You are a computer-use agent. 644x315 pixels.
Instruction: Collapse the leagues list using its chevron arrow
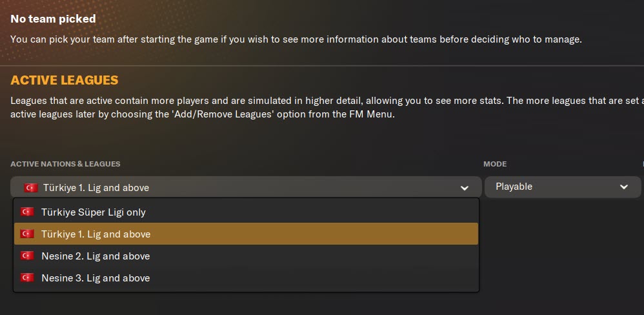(464, 188)
